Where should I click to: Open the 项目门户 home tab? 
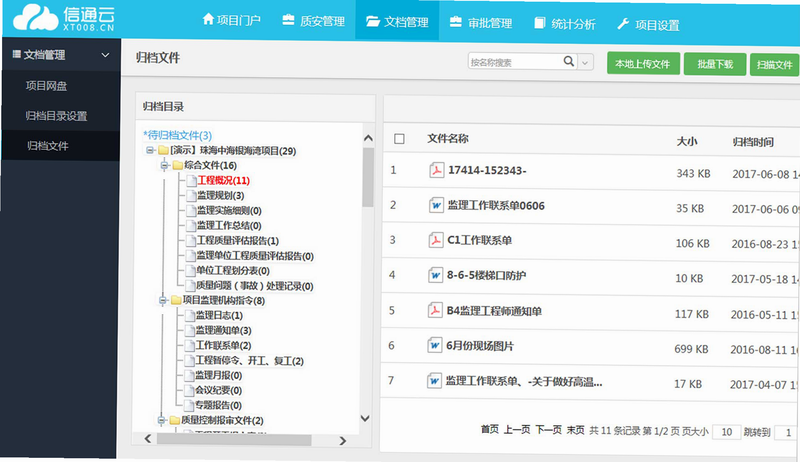coord(231,20)
